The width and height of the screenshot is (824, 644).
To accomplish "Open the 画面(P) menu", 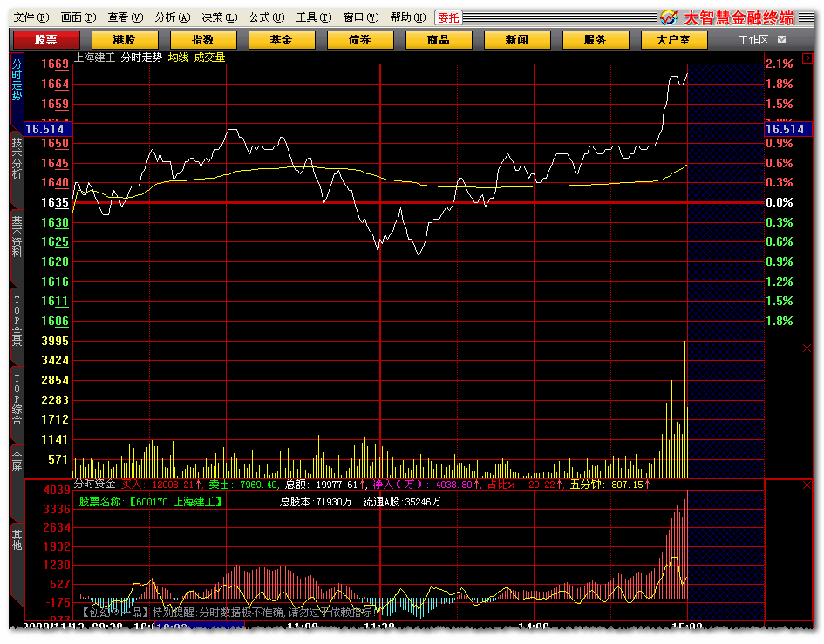I will tap(78, 17).
